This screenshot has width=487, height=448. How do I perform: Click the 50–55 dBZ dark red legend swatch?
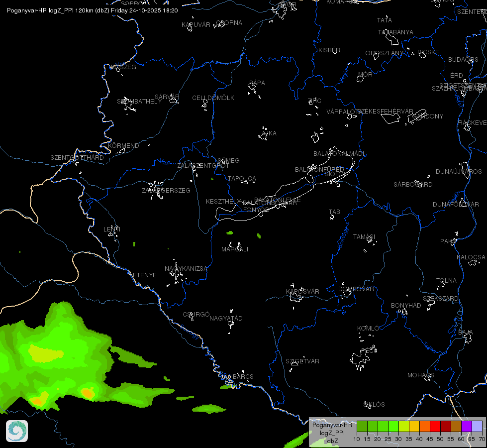(446, 426)
